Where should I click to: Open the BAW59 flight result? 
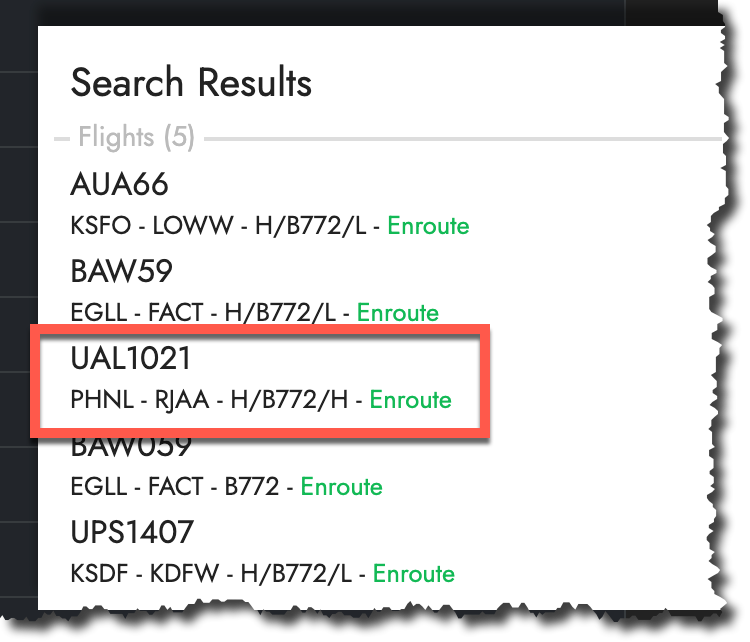(x=122, y=271)
